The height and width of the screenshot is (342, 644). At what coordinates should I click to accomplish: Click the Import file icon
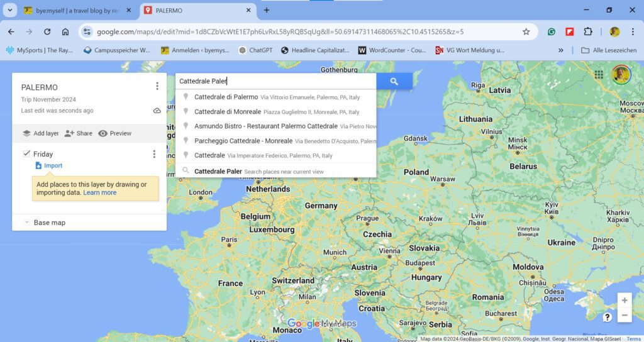(x=38, y=165)
